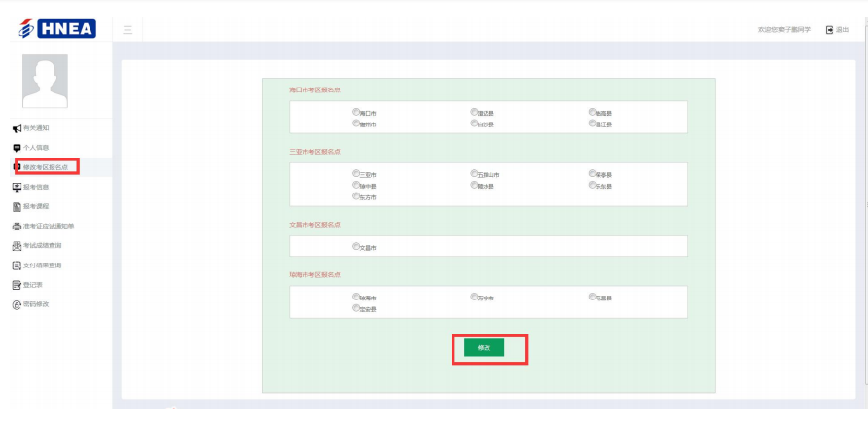Click the 报考信息 monitor icon

click(x=17, y=187)
